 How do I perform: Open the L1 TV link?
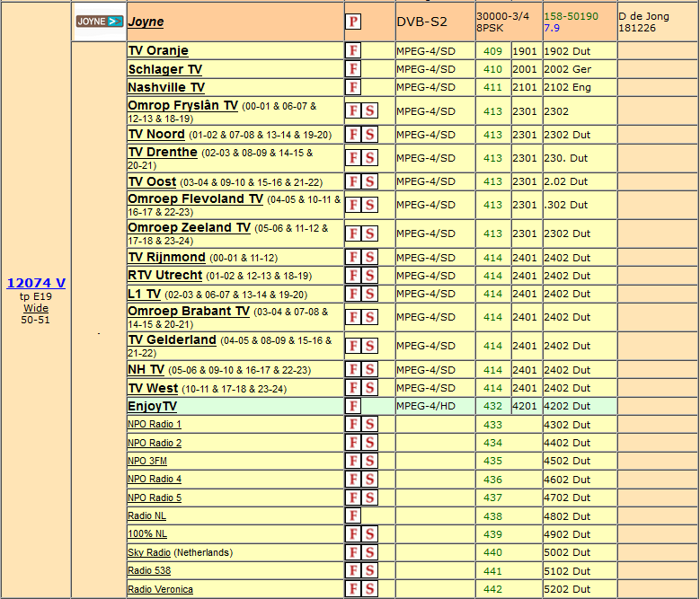coord(144,294)
